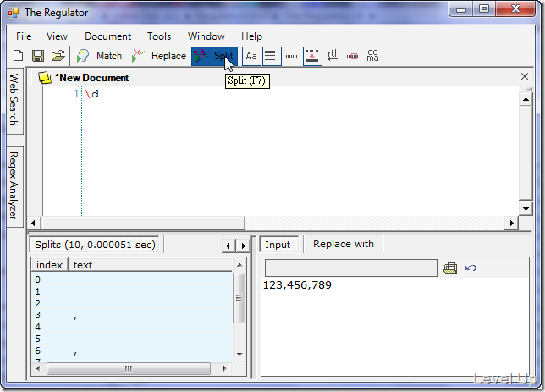
Task: Select split row with index 2
Action: pos(132,303)
